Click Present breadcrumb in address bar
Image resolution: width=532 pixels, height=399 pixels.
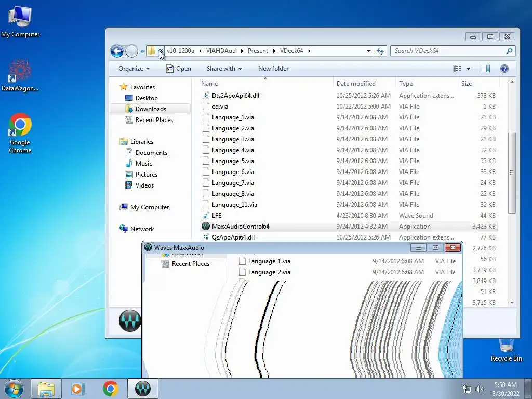coord(258,51)
